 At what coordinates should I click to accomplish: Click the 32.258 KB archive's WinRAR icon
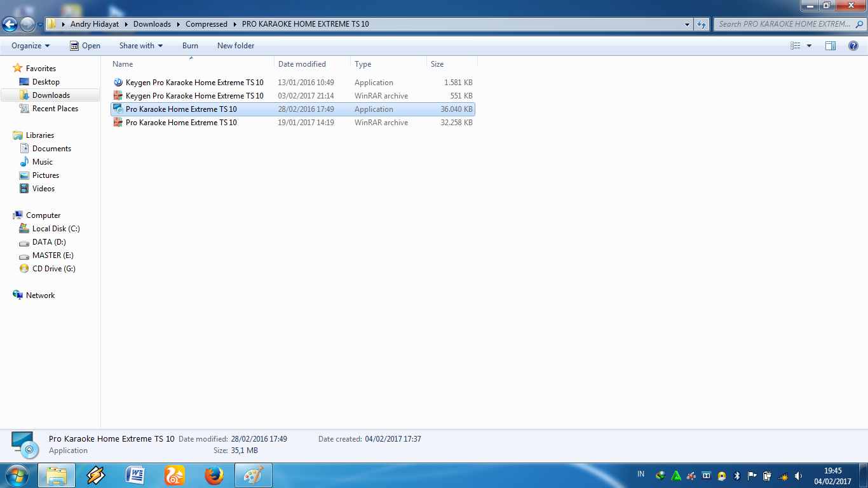[x=118, y=123]
